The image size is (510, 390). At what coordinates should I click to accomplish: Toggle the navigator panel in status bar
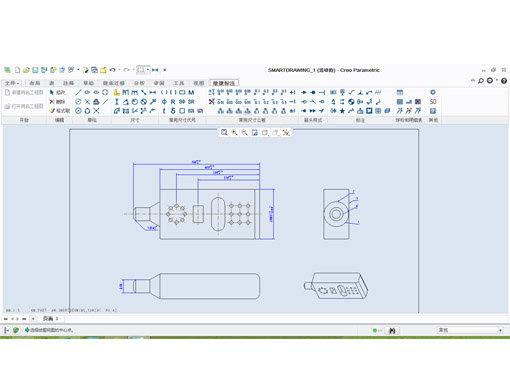(x=6, y=330)
